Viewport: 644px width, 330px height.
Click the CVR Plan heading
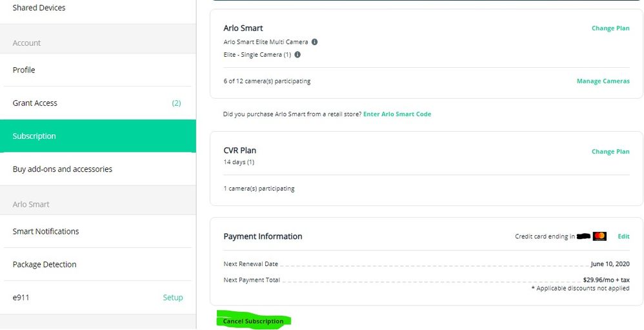tap(240, 150)
